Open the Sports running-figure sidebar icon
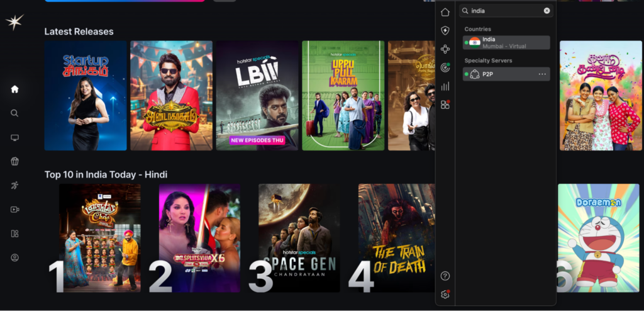 click(15, 185)
